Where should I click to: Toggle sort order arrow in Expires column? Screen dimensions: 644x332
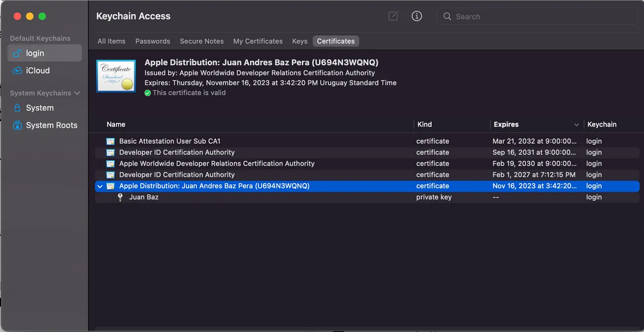[576, 125]
